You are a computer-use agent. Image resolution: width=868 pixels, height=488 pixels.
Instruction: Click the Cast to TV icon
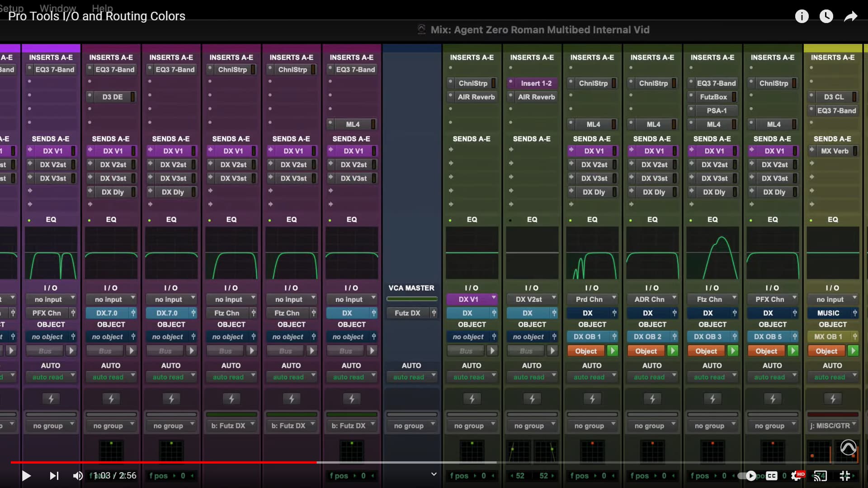[x=820, y=475]
